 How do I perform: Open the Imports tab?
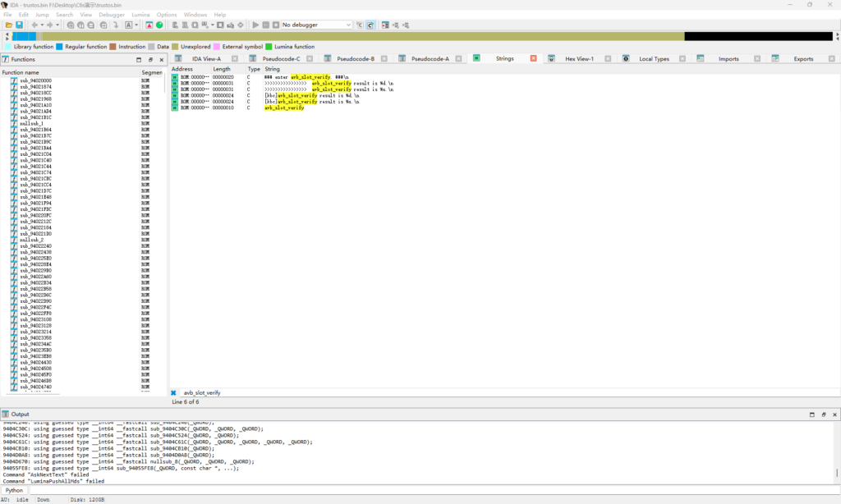coord(728,59)
